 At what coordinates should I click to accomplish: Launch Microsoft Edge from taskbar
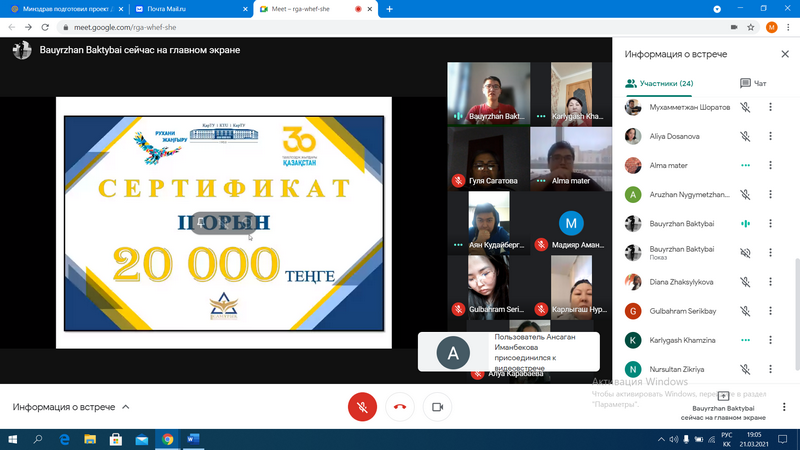pyautogui.click(x=64, y=439)
